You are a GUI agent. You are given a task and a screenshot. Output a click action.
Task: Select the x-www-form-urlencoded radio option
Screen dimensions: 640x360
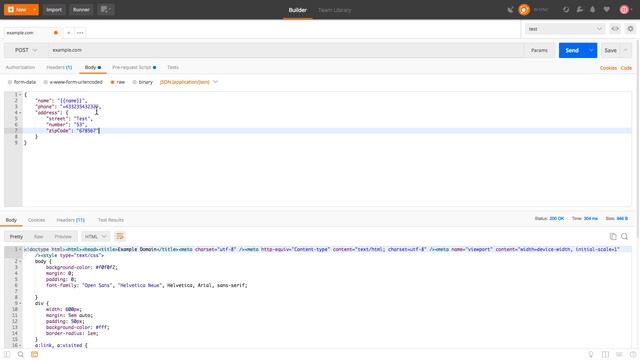click(x=73, y=82)
